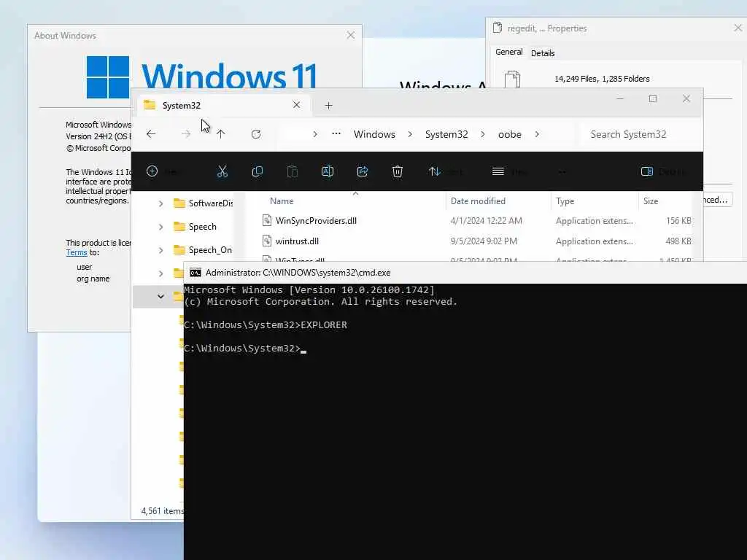Viewport: 747px width, 560px height.
Task: Go up one level with the up arrow
Action: click(220, 134)
